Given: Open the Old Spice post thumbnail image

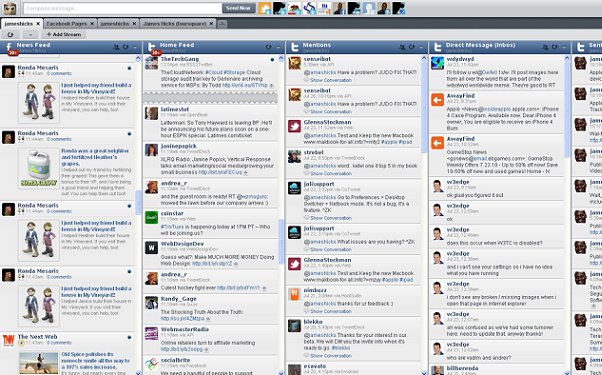Looking at the screenshot, I should tap(38, 363).
